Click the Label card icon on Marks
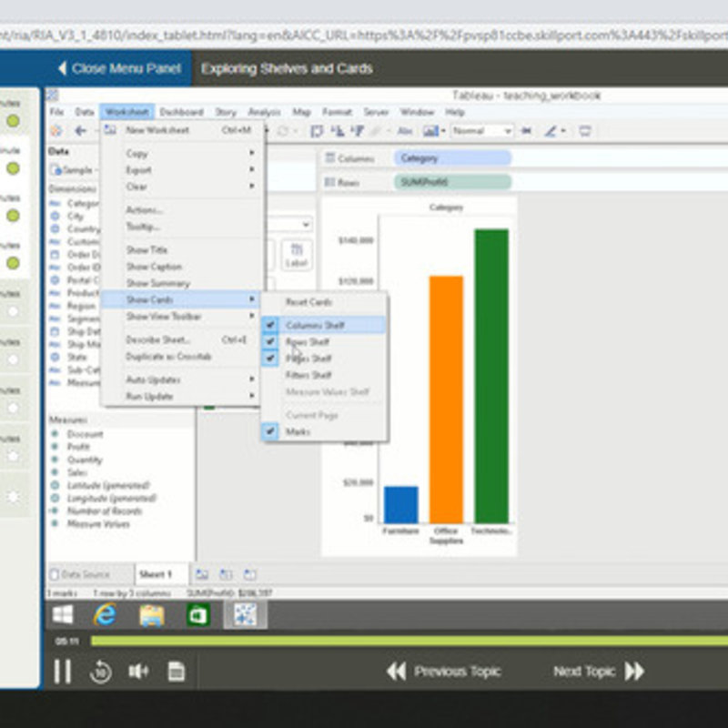Image resolution: width=728 pixels, height=728 pixels. coord(297,255)
